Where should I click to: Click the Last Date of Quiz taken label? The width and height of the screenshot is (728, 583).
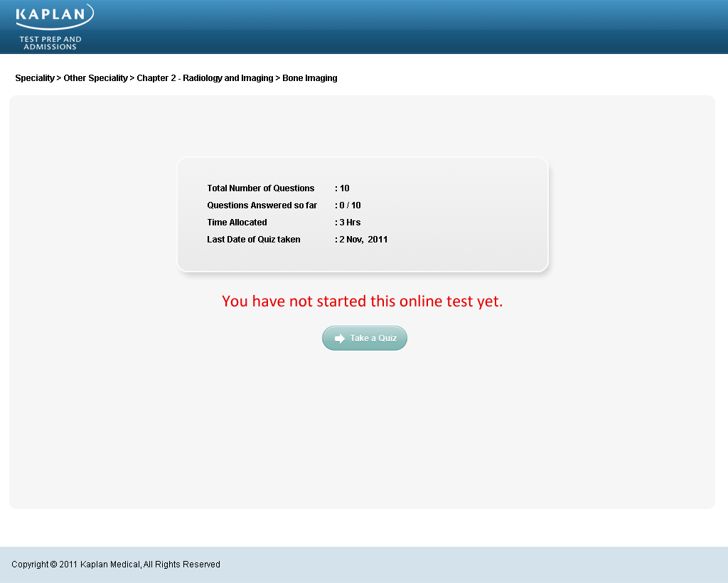pyautogui.click(x=253, y=240)
